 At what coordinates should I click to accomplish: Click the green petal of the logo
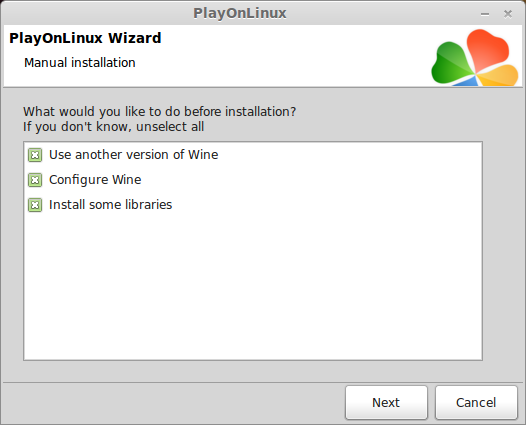(451, 64)
